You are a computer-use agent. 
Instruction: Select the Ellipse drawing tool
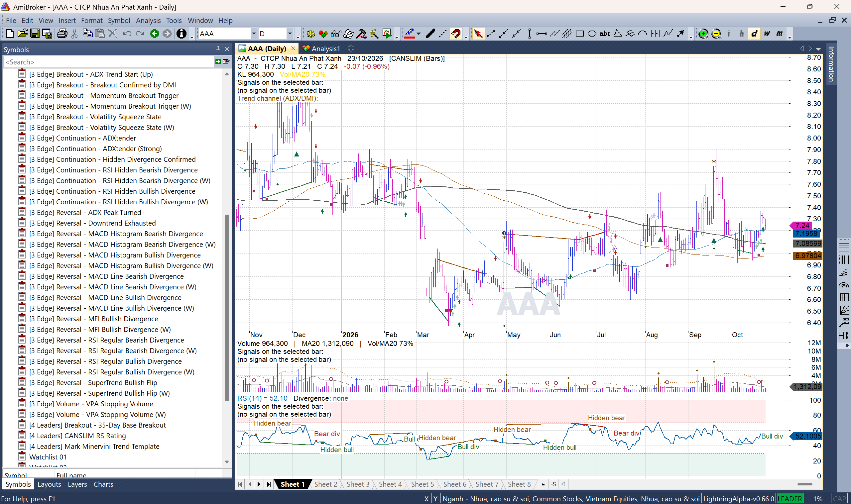[x=592, y=34]
